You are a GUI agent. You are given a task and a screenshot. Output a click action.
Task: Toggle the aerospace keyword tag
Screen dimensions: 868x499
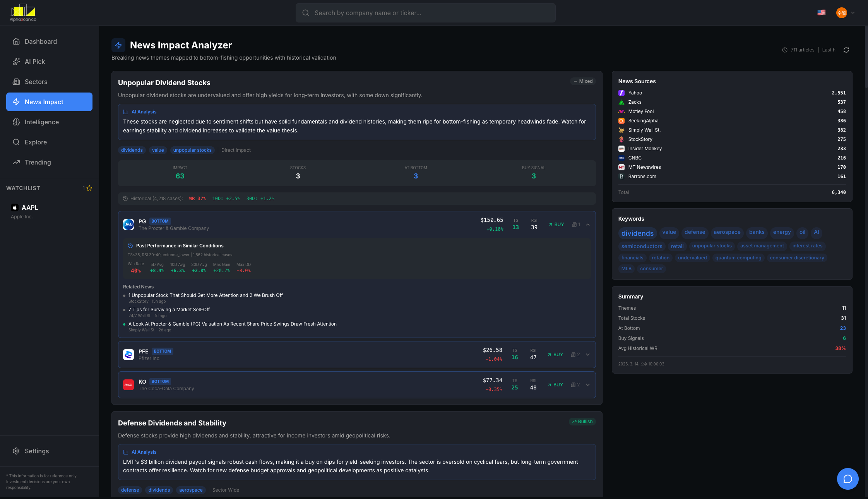point(727,232)
